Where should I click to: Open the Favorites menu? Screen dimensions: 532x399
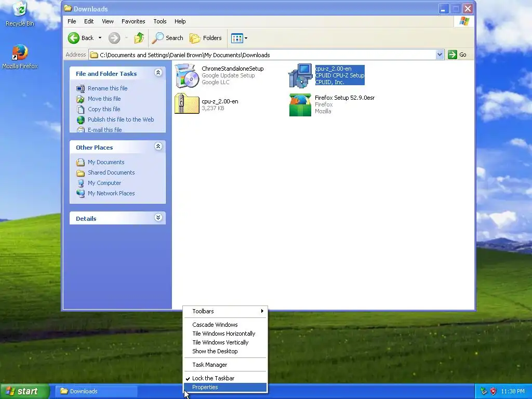(134, 21)
